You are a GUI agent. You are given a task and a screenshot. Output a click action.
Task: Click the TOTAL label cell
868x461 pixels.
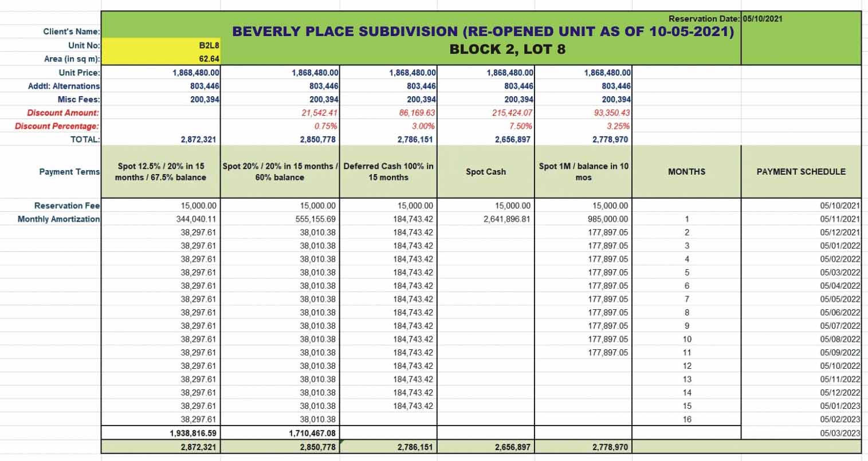[84, 139]
